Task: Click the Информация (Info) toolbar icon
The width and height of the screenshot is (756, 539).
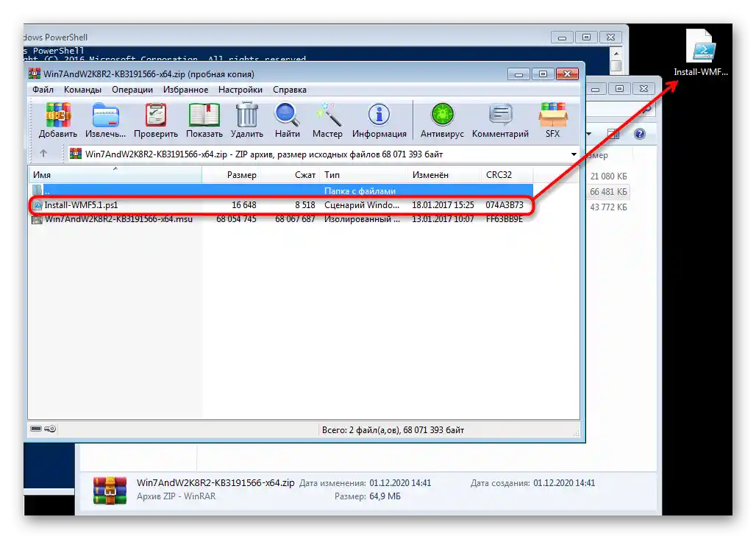Action: pyautogui.click(x=379, y=121)
